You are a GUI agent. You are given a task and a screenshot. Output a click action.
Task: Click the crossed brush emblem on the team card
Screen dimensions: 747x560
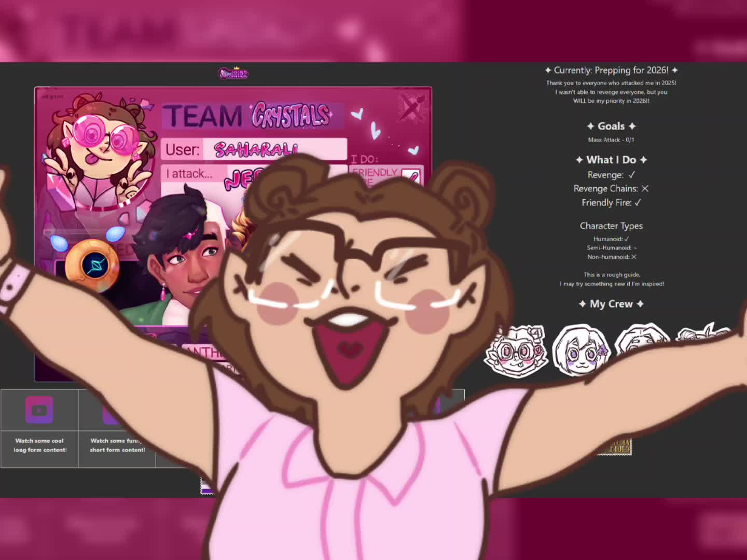coord(412,107)
